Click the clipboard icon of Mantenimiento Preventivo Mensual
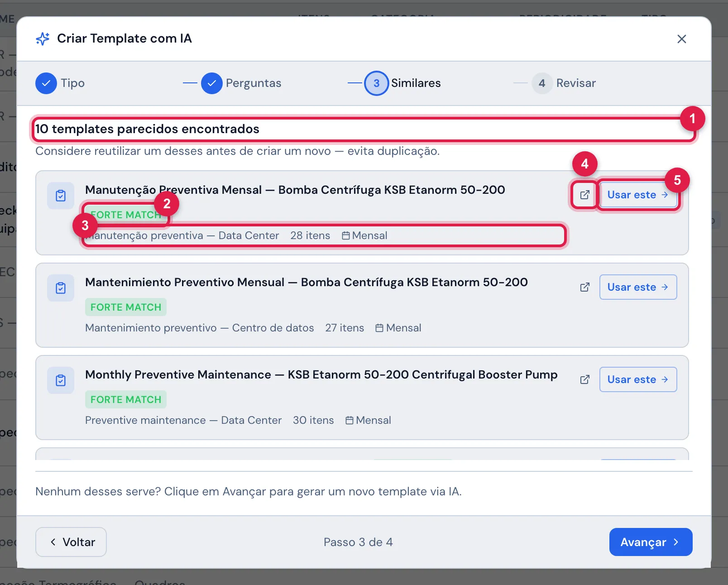Screen dimensions: 728x585 click(x=61, y=288)
